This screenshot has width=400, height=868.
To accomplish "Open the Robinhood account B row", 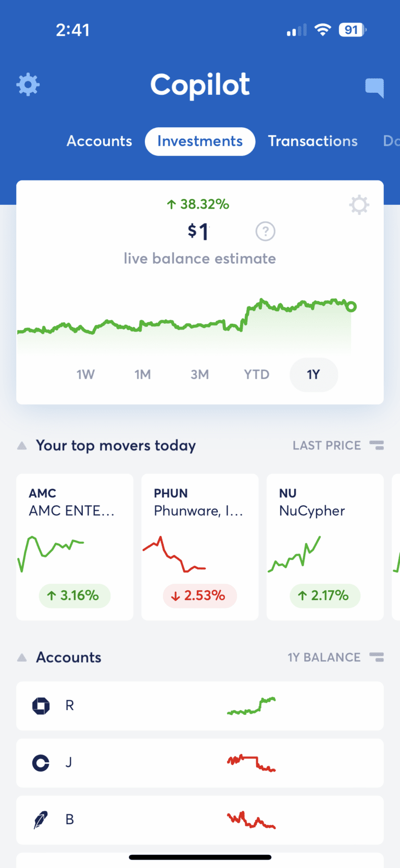I will [199, 820].
